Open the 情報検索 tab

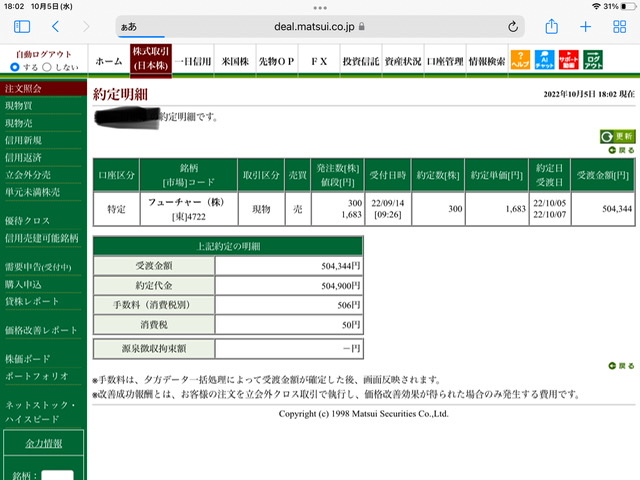click(x=487, y=61)
